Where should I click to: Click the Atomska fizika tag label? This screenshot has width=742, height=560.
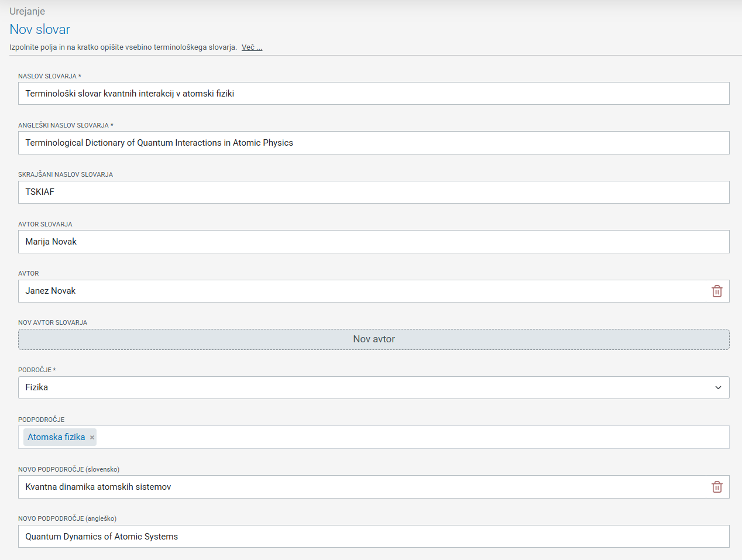pos(56,437)
